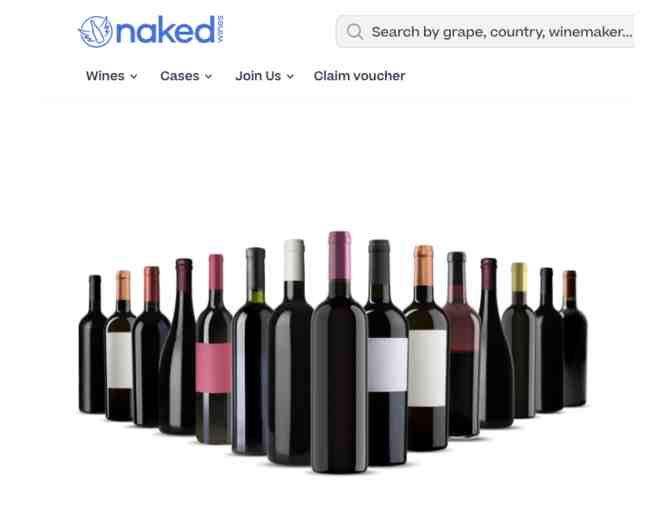The width and height of the screenshot is (672, 510).
Task: Choose the bottle with the yellow capsule
Action: [519, 340]
